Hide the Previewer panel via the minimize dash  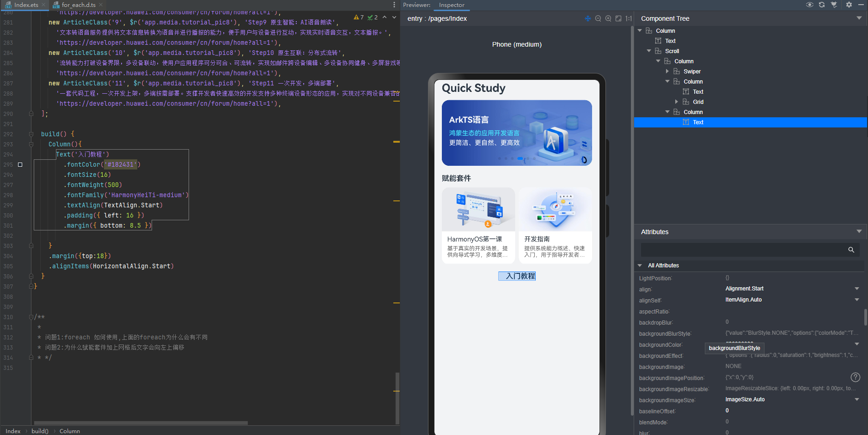(x=861, y=5)
